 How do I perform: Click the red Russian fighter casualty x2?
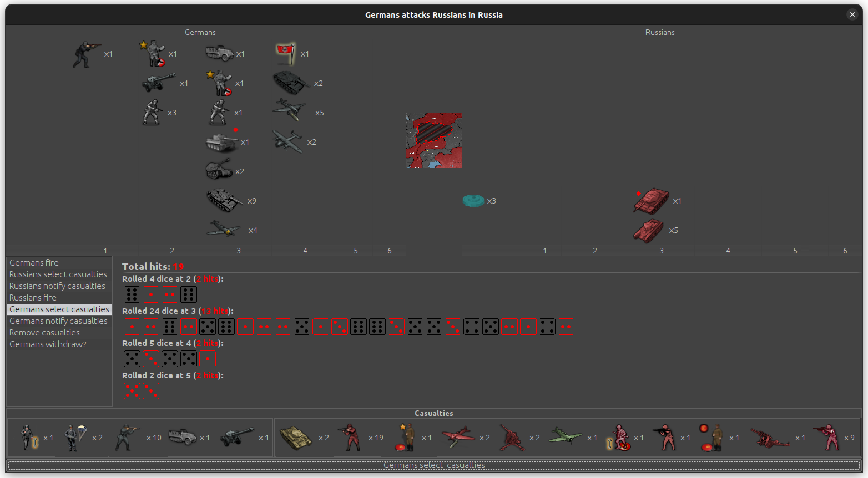(x=458, y=438)
